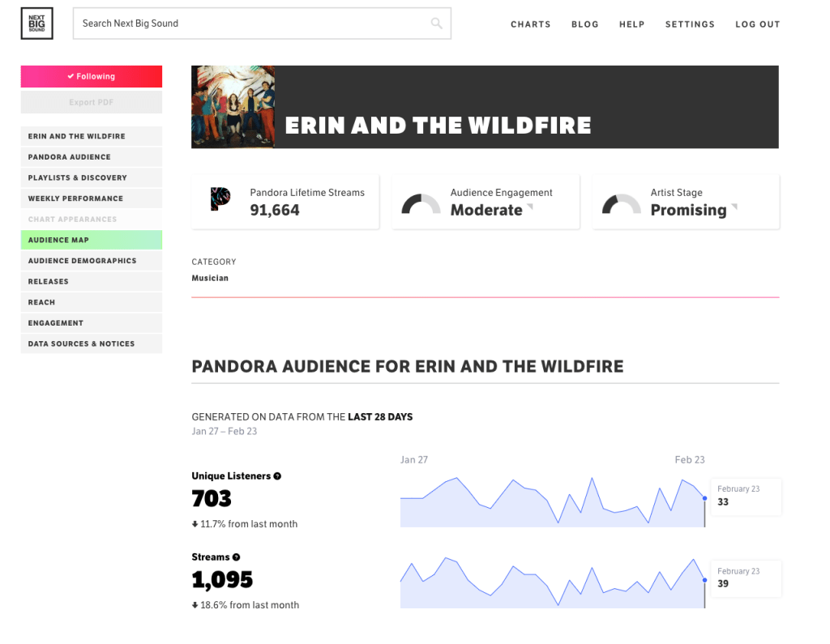The height and width of the screenshot is (644, 830).
Task: Toggle the Following button
Action: click(92, 76)
